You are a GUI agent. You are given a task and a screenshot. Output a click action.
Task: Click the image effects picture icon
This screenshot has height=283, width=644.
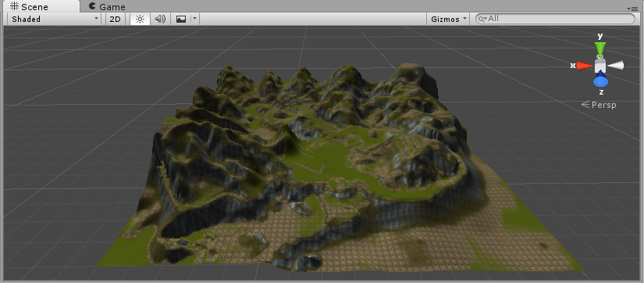pyautogui.click(x=181, y=19)
